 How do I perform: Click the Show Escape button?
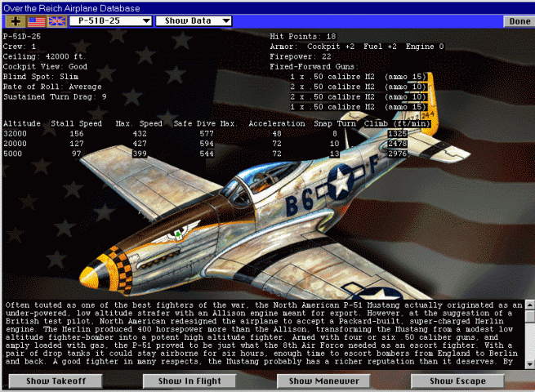coord(457,381)
